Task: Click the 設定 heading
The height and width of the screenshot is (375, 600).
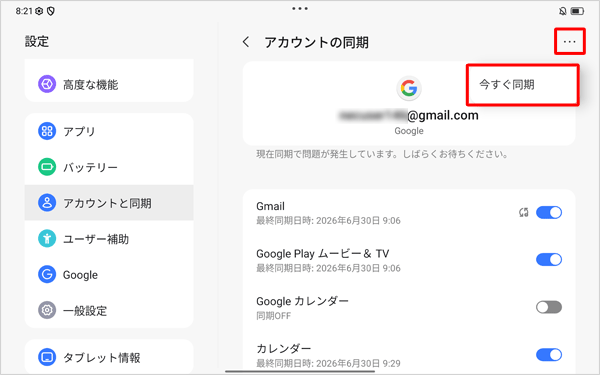Action: 37,41
